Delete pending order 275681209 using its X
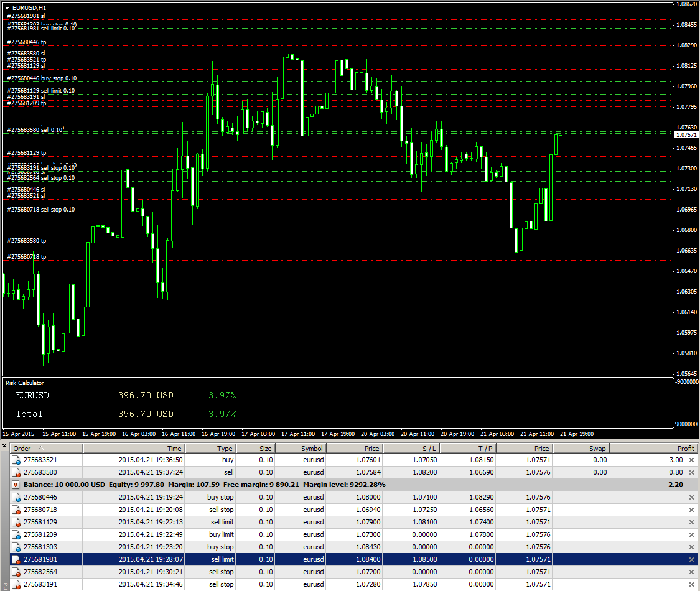Image resolution: width=700 pixels, height=591 pixels. (691, 534)
